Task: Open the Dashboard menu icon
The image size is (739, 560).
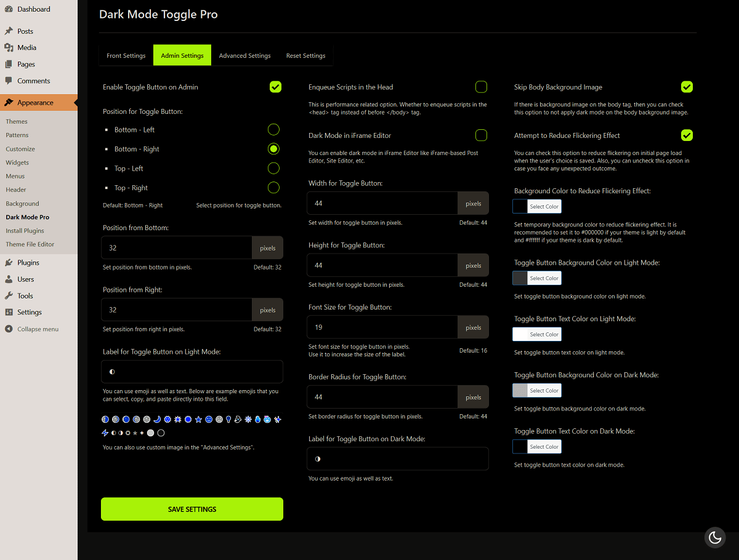Action: 9,9
